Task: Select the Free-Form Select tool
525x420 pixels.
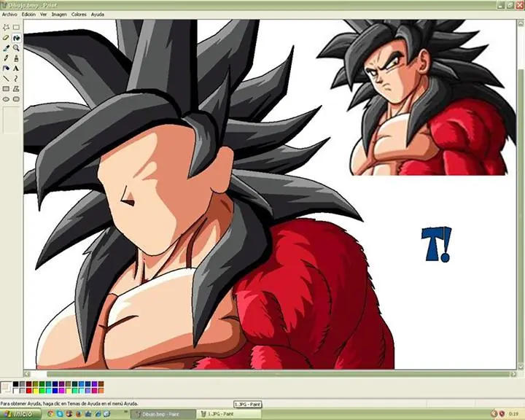Action: (x=6, y=27)
